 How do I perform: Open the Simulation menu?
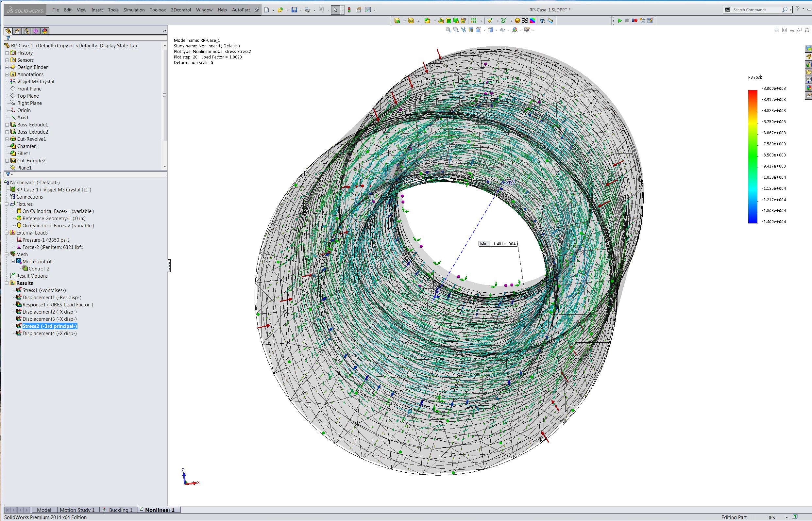point(134,10)
